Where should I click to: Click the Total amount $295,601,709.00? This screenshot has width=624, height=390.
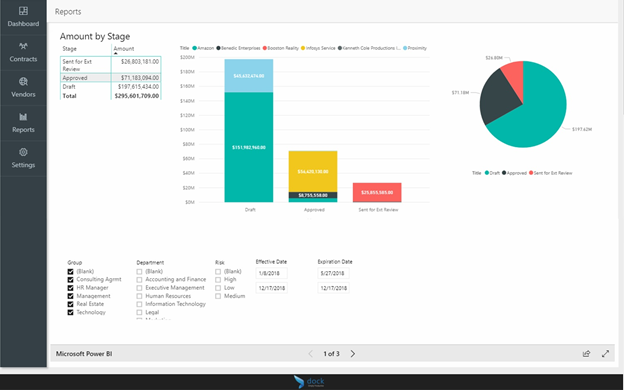(x=136, y=96)
